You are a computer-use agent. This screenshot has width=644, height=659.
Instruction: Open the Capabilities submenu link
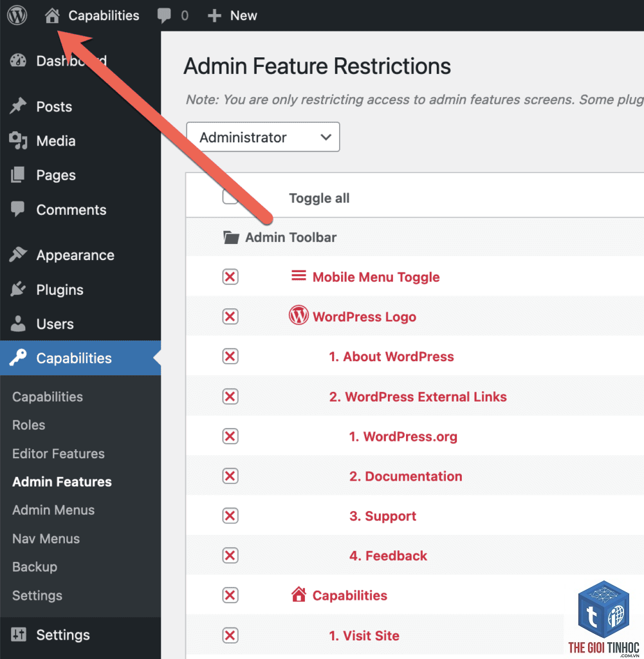click(48, 396)
